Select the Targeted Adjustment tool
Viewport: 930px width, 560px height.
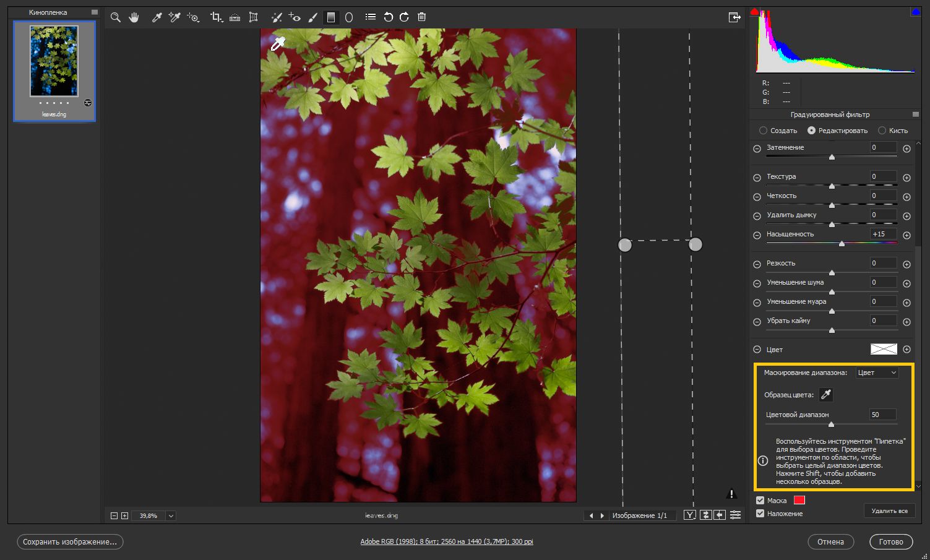point(193,17)
